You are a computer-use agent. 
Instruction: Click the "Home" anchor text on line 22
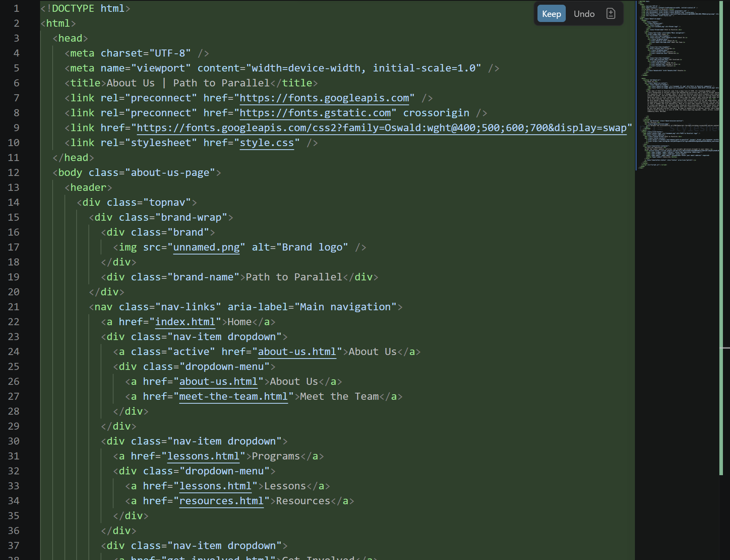click(x=240, y=322)
